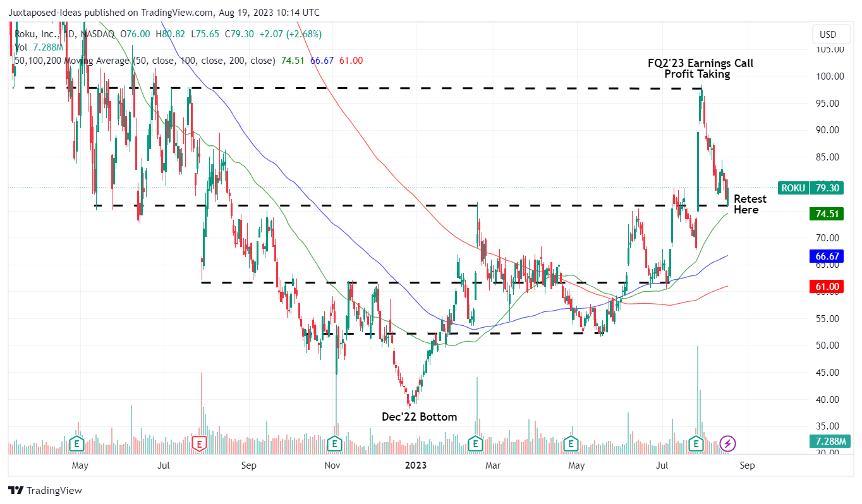The height and width of the screenshot is (504, 862).
Task: Click the 40.00 price axis label
Action: click(828, 400)
